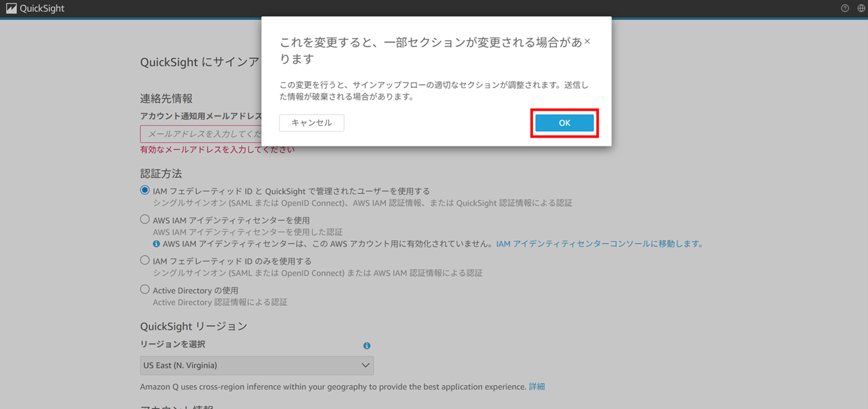Select AWS IAM アイデンティティセンターを使用 radio option
The height and width of the screenshot is (409, 868).
coord(145,220)
